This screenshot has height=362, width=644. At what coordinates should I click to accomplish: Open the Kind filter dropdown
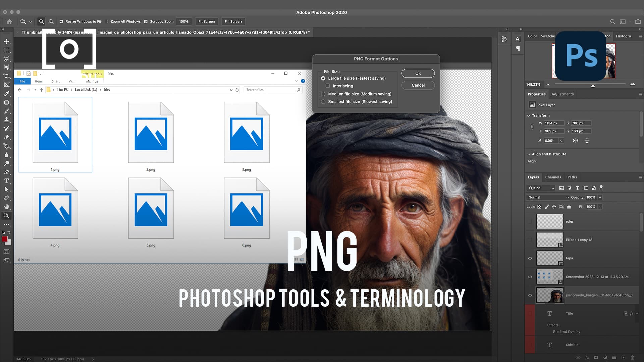pyautogui.click(x=541, y=188)
